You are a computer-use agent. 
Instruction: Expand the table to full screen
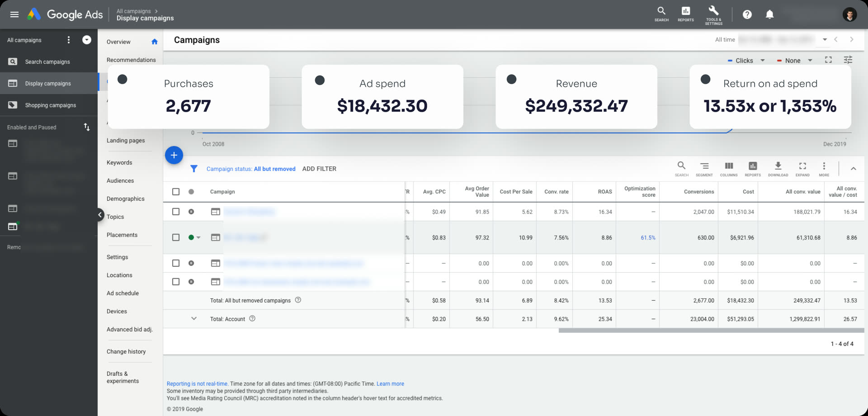pyautogui.click(x=802, y=169)
